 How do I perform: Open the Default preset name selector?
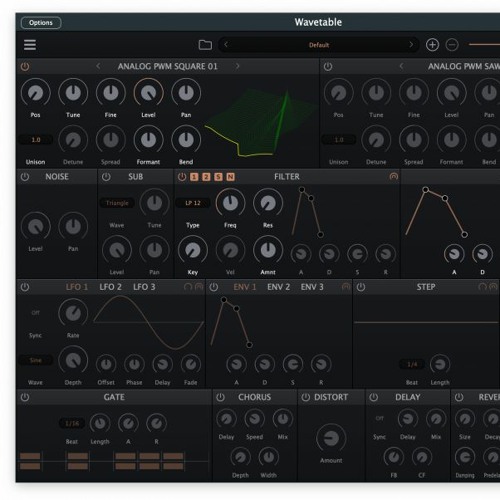pos(319,45)
